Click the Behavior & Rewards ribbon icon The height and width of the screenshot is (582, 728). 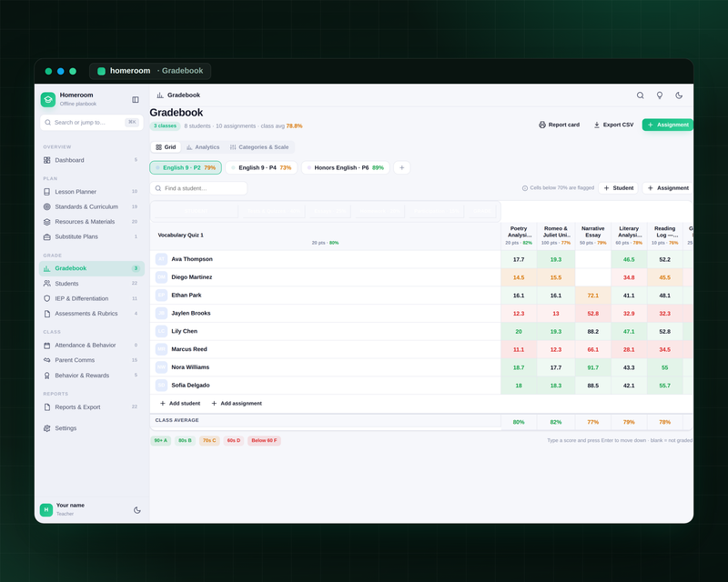point(47,376)
